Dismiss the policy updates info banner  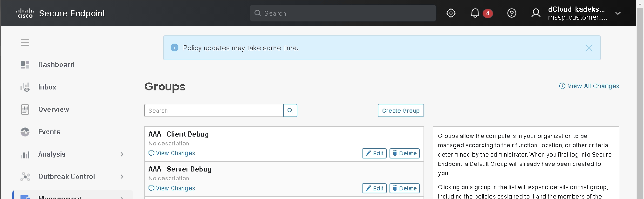point(589,48)
